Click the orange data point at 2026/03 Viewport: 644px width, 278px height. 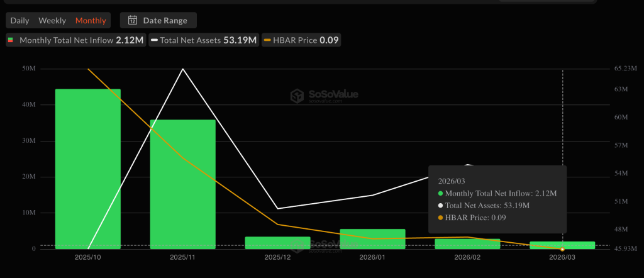562,249
